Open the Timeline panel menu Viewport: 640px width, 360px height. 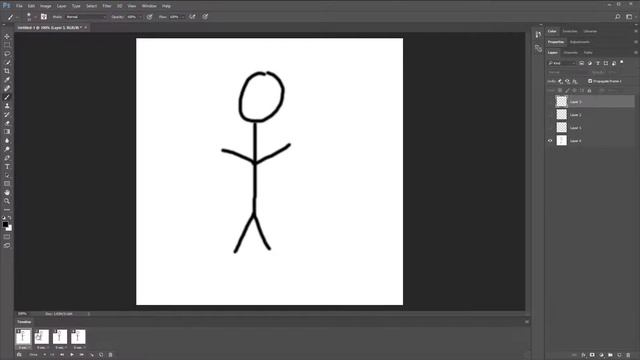(x=527, y=322)
